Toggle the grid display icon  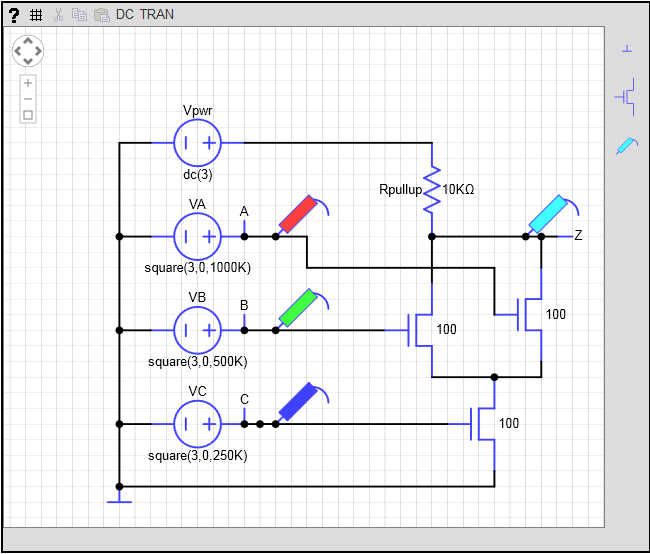click(36, 15)
